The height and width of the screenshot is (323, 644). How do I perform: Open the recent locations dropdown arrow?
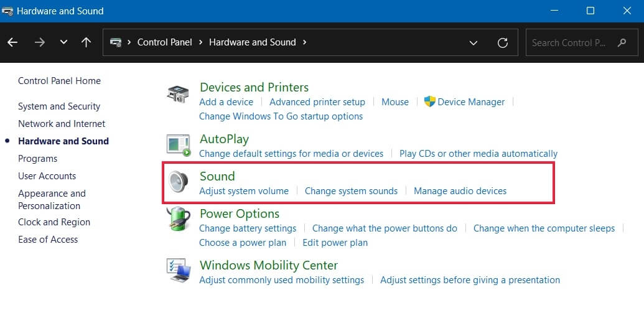click(63, 42)
